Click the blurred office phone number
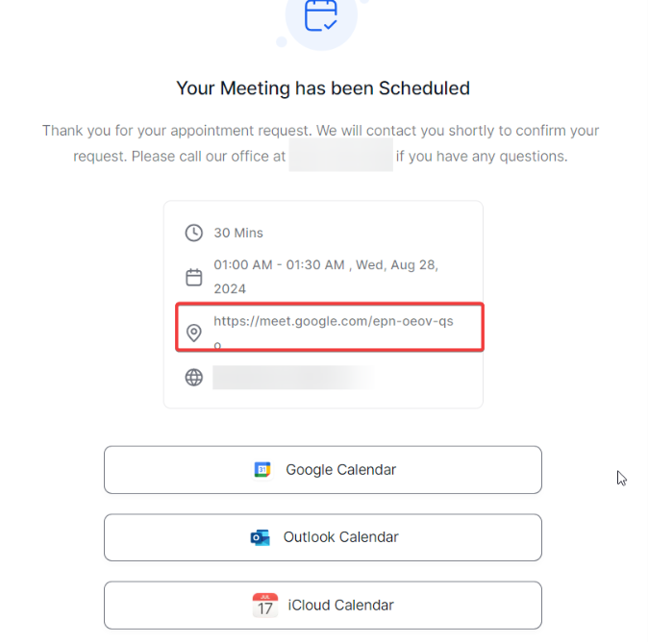The image size is (648, 644). 340,156
